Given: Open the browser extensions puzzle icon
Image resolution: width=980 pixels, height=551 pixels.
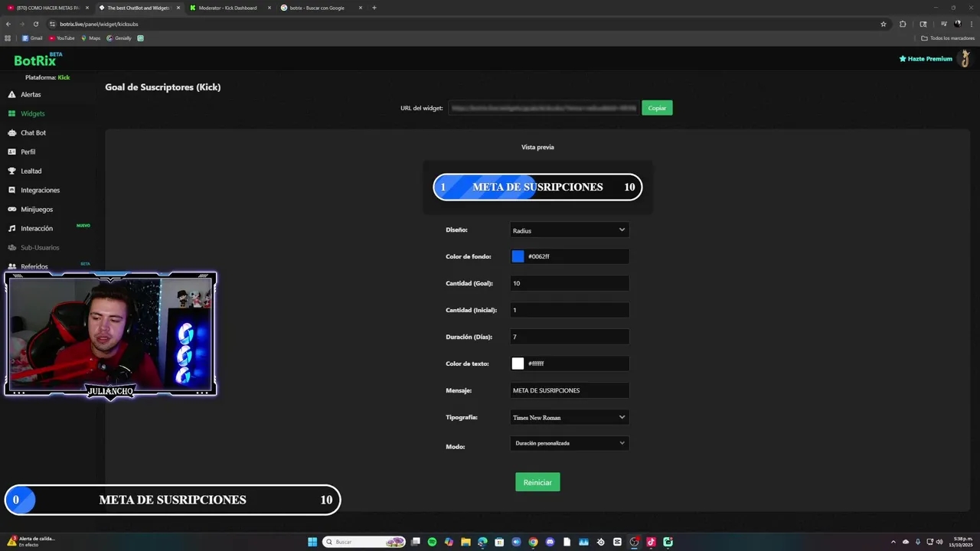Looking at the screenshot, I should [x=903, y=24].
